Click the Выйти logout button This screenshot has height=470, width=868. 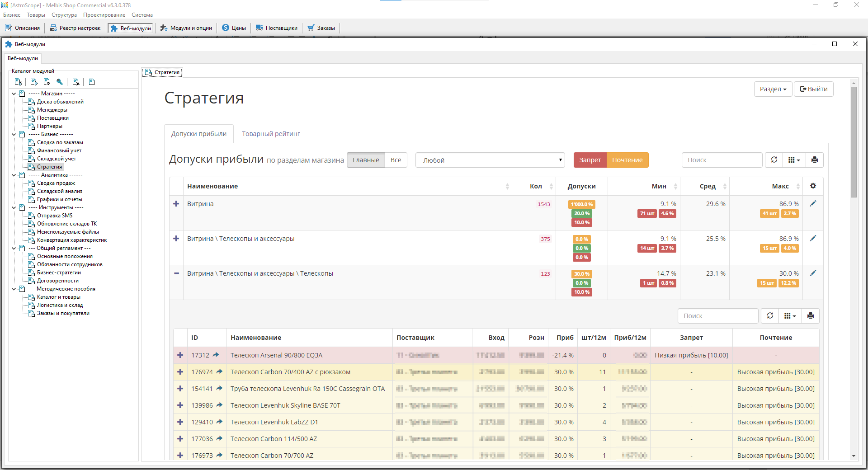[x=813, y=89]
